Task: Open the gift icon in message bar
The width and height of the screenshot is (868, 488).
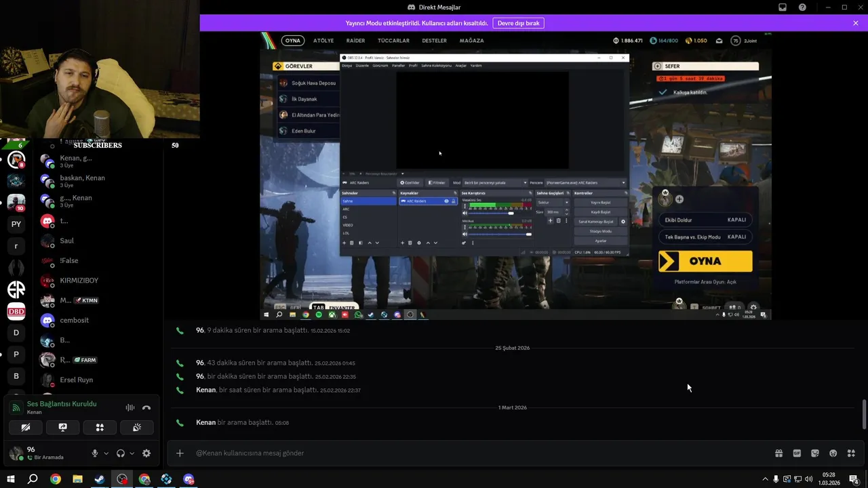Action: pyautogui.click(x=778, y=453)
